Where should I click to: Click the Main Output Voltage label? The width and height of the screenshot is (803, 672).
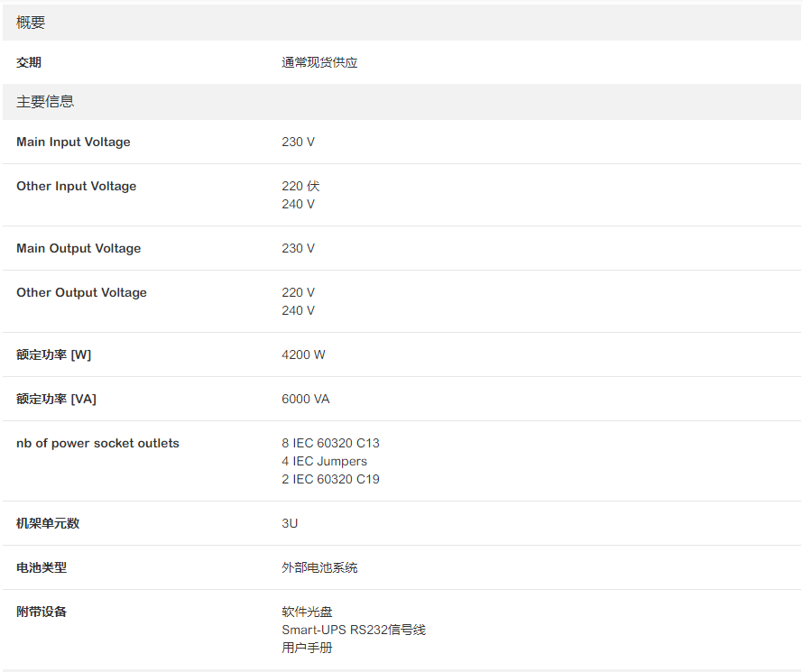tap(78, 248)
